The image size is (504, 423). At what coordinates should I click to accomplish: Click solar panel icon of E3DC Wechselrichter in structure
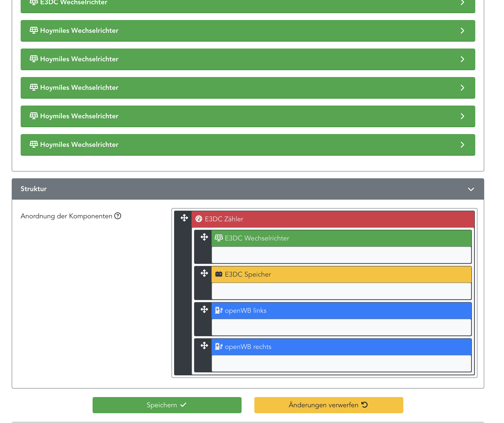point(219,238)
